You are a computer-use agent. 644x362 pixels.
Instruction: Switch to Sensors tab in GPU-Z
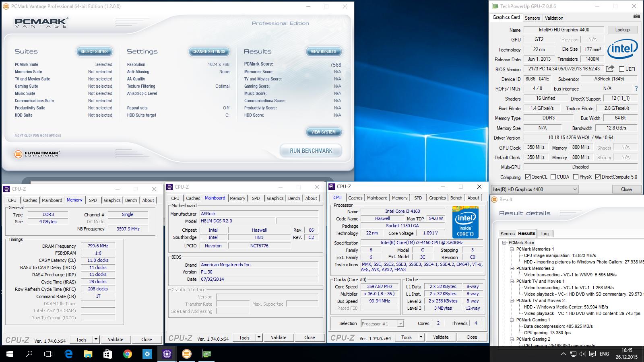(x=532, y=18)
